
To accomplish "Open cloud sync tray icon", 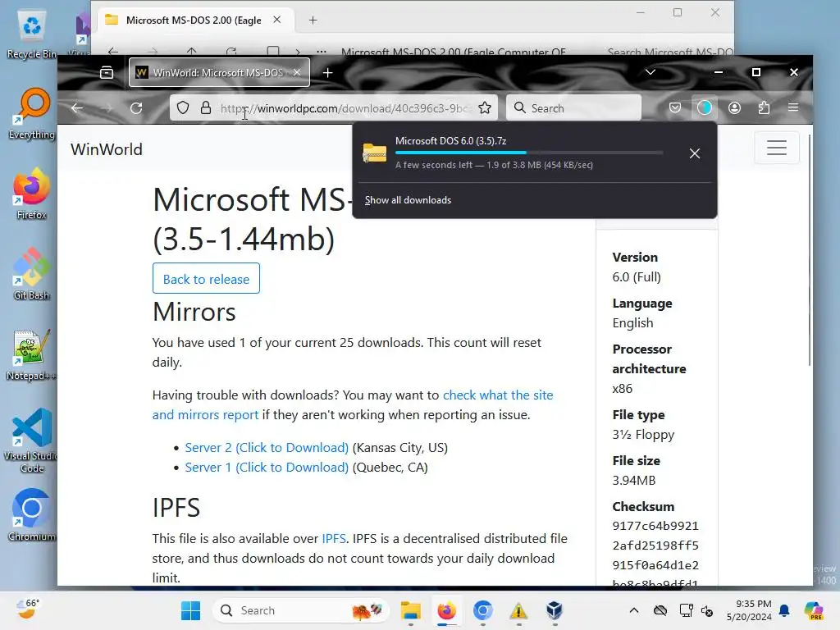I will point(660,610).
